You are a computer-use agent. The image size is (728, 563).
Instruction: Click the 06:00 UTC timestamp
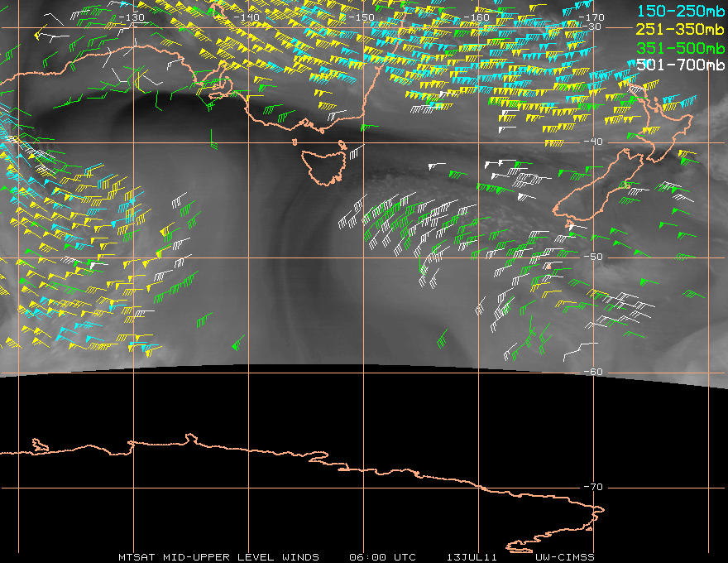coord(382,557)
